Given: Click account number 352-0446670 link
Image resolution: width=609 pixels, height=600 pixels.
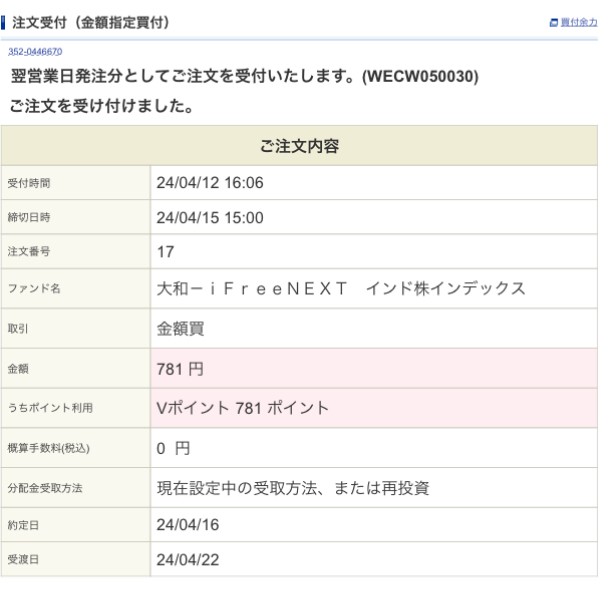Looking at the screenshot, I should tap(35, 51).
